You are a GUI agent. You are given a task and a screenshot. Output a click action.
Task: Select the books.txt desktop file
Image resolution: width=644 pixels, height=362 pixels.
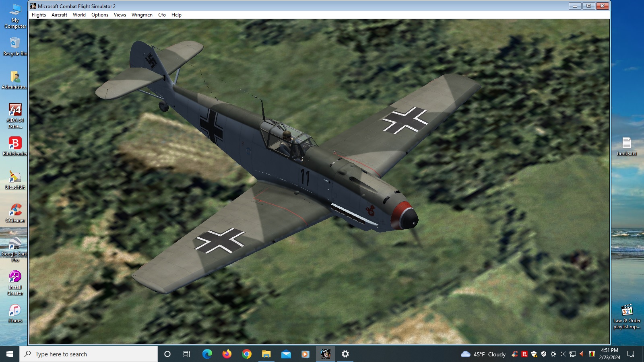pyautogui.click(x=627, y=146)
